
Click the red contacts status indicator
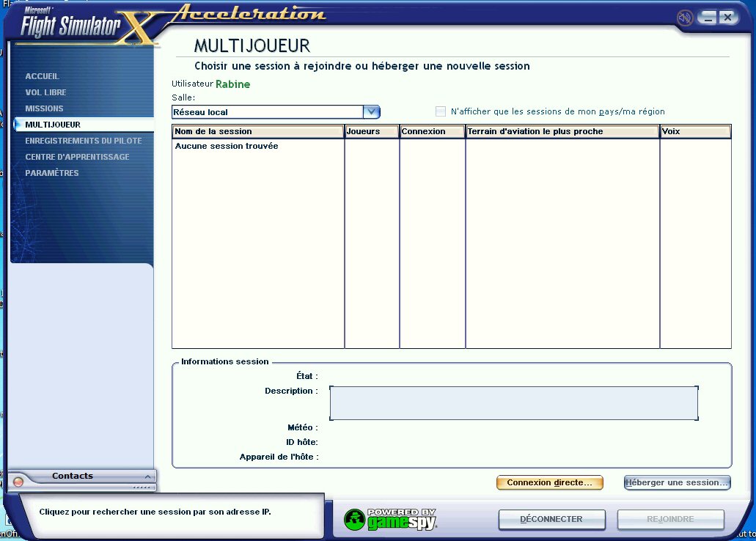click(18, 482)
